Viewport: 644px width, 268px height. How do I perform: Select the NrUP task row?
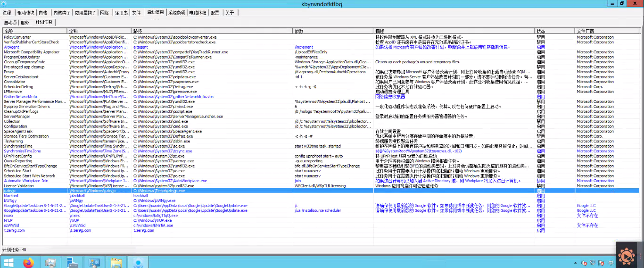[x=321, y=220]
